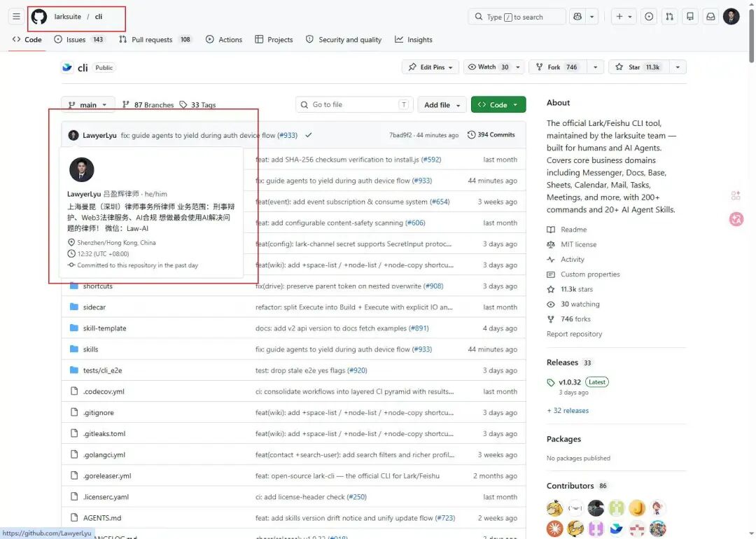Click the MIT license scale icon
The width and height of the screenshot is (756, 539).
pyautogui.click(x=551, y=244)
